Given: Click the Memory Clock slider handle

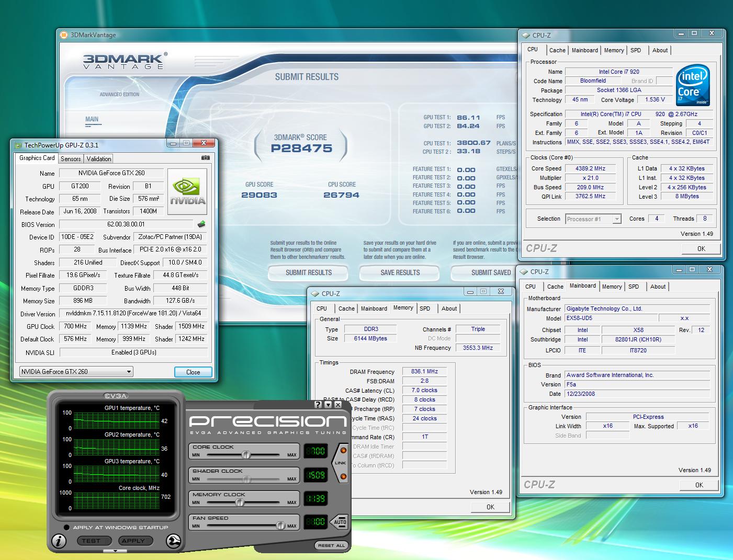Looking at the screenshot, I should (240, 502).
